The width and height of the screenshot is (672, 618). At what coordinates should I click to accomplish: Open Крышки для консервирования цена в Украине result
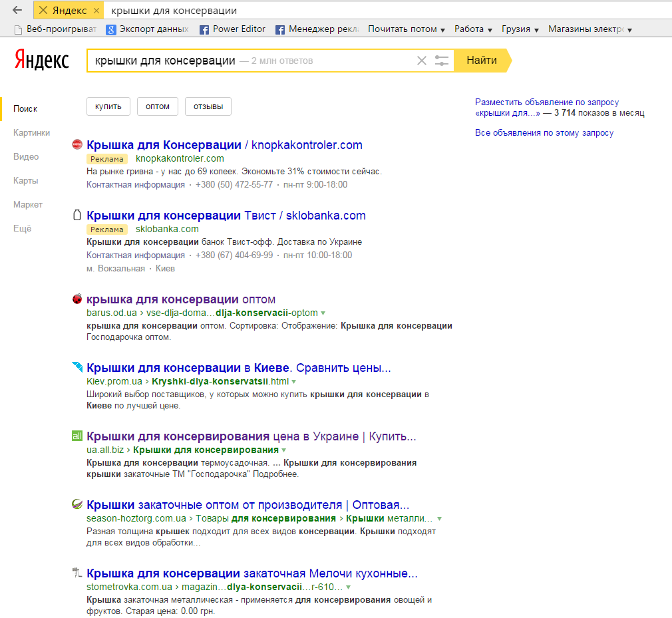(x=251, y=436)
